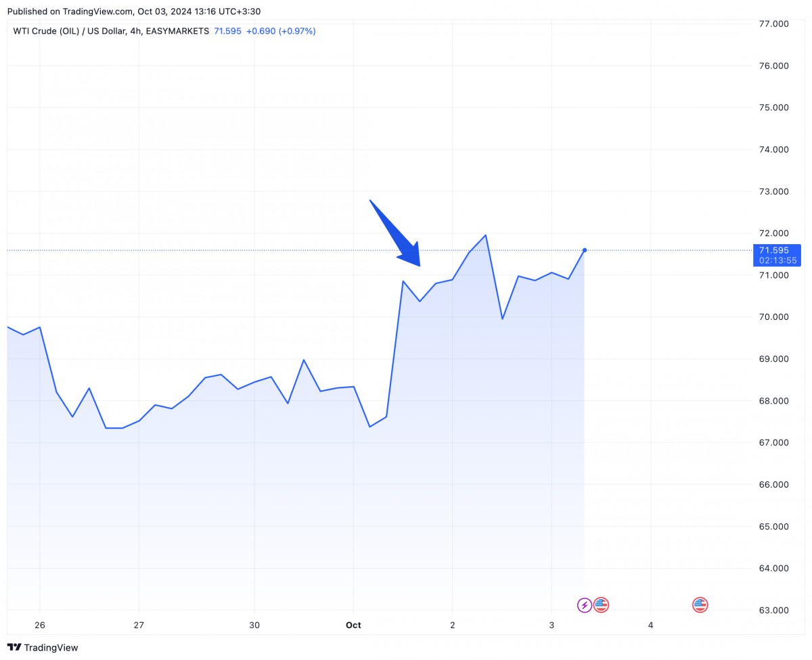Screen dimensions: 812x660
Task: Click the purple lightning event icon
Action: pyautogui.click(x=585, y=605)
